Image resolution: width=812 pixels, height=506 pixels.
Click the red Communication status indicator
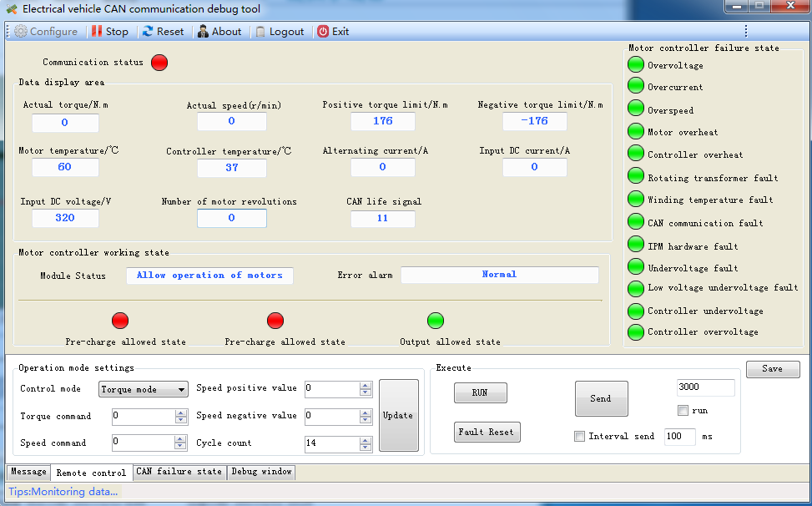pos(159,63)
